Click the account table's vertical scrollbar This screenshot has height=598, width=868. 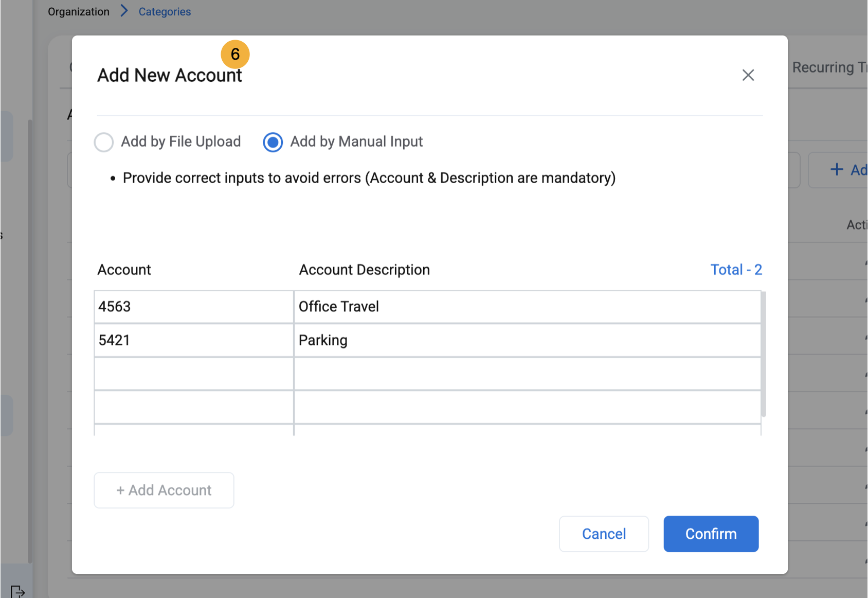point(764,354)
